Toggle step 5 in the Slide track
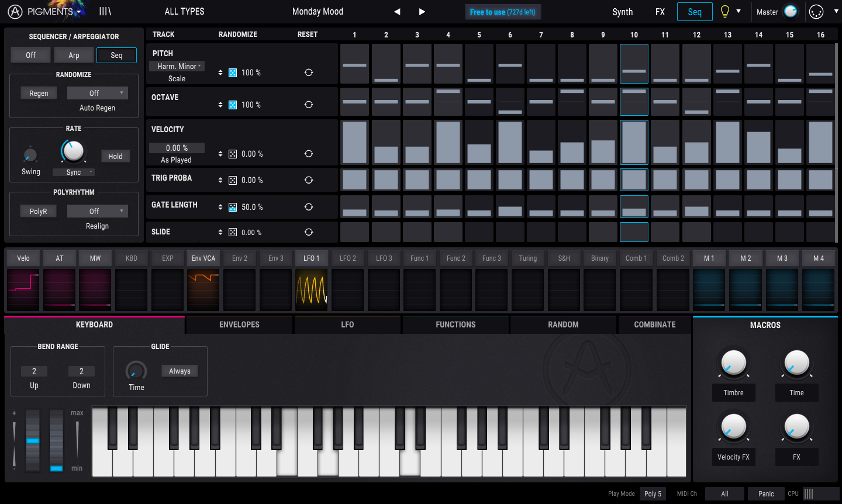842x504 pixels. coord(479,232)
